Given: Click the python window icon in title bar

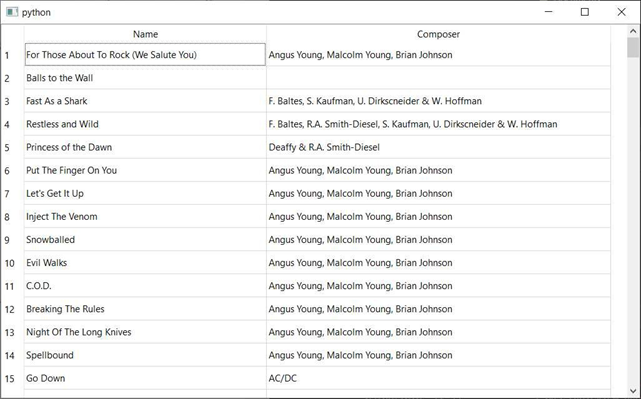Looking at the screenshot, I should click(x=12, y=12).
